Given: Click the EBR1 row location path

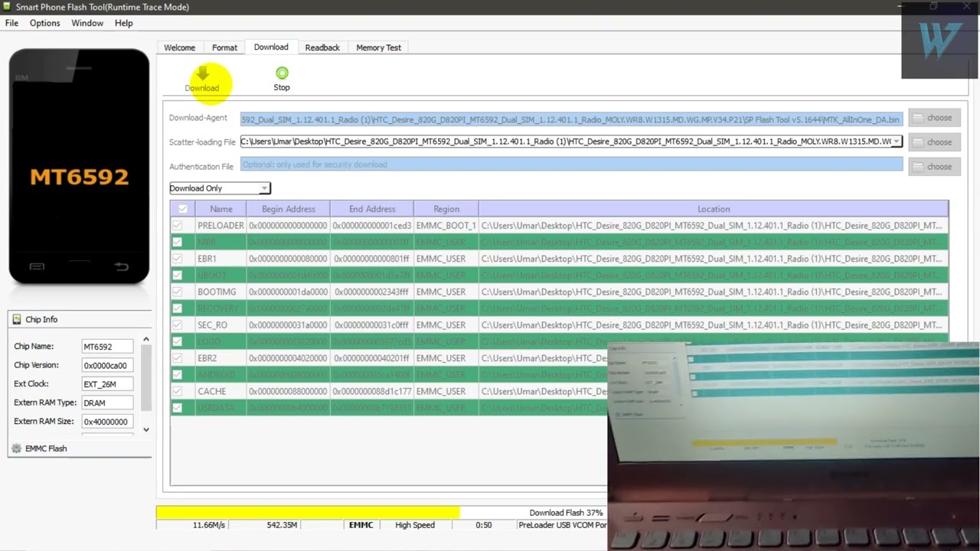Looking at the screenshot, I should coord(712,259).
